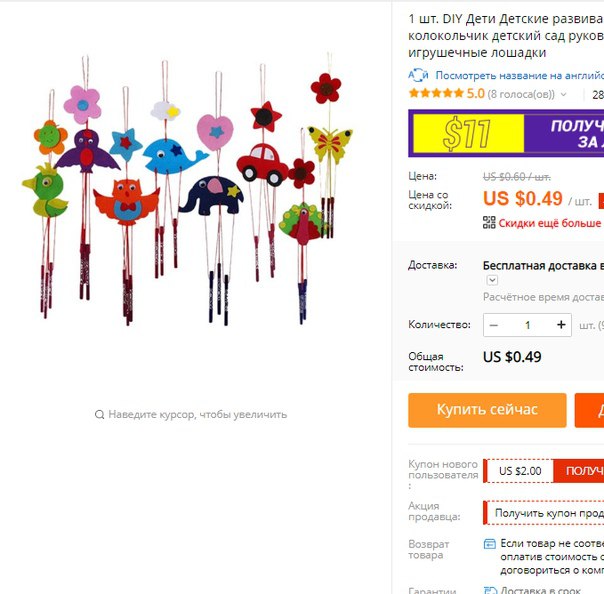Click the add-to-cart button right of 'Купить сейчас'
The width and height of the screenshot is (604, 594).
[x=589, y=410]
